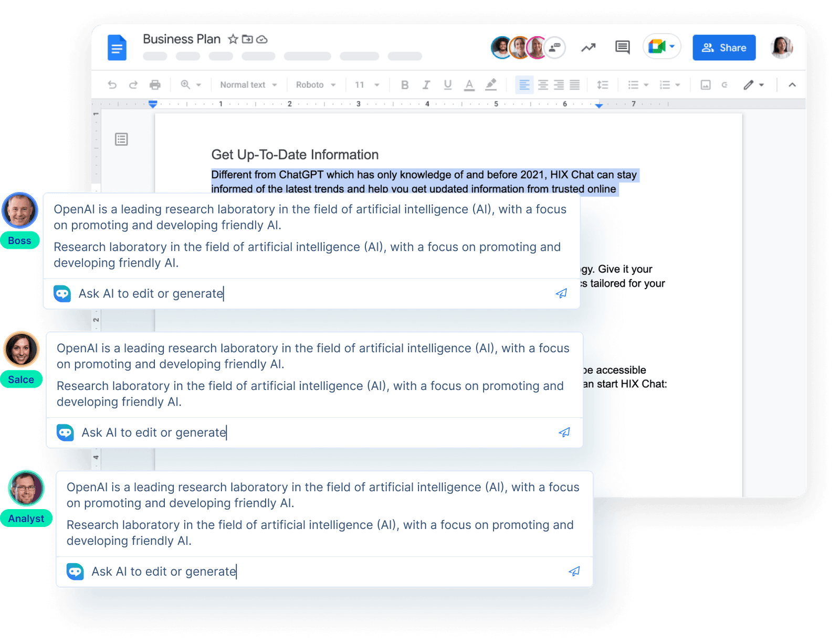840x644 pixels.
Task: Click the Boss name label
Action: click(x=20, y=240)
